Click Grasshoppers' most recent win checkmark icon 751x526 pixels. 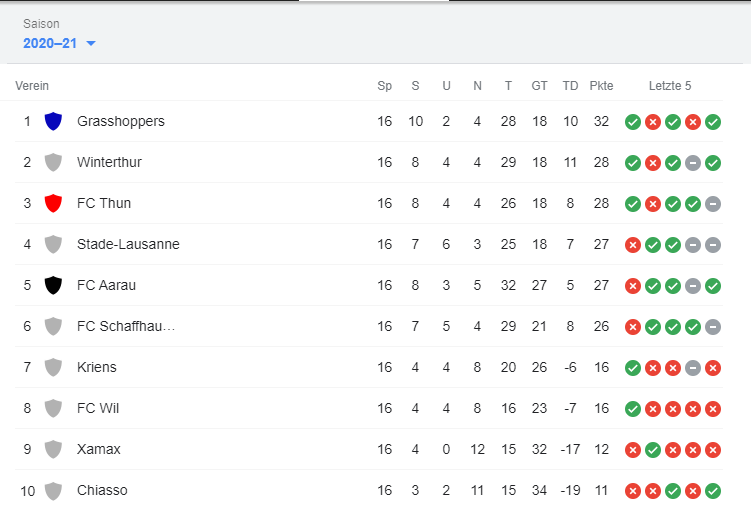point(713,122)
